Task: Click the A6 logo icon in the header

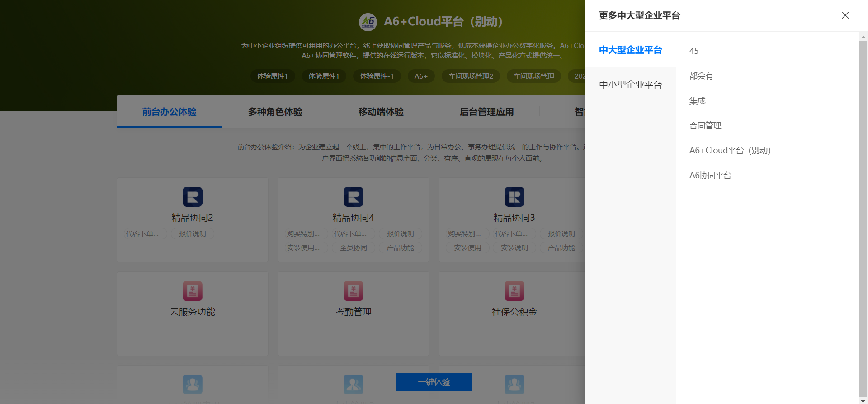Action: (368, 22)
